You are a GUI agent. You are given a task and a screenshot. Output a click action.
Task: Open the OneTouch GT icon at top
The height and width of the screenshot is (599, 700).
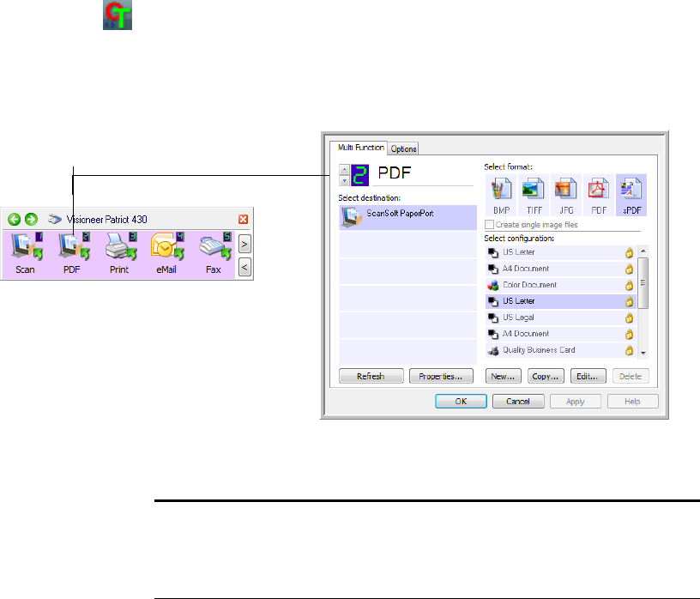tap(118, 15)
